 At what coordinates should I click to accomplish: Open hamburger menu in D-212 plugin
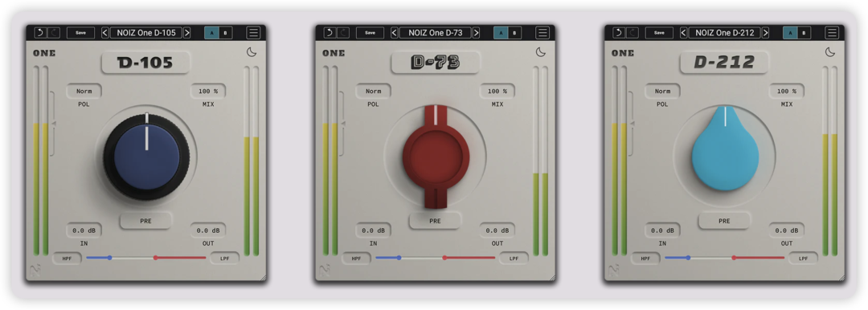point(832,33)
